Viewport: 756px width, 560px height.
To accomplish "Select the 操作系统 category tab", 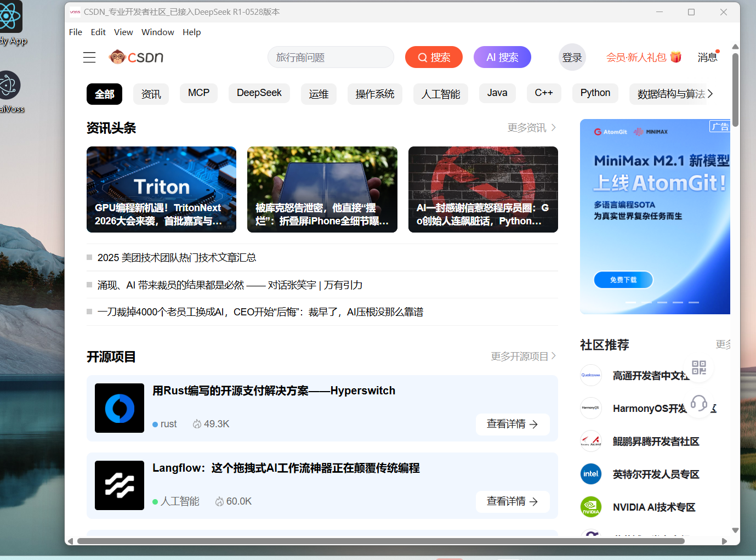I will tap(375, 94).
